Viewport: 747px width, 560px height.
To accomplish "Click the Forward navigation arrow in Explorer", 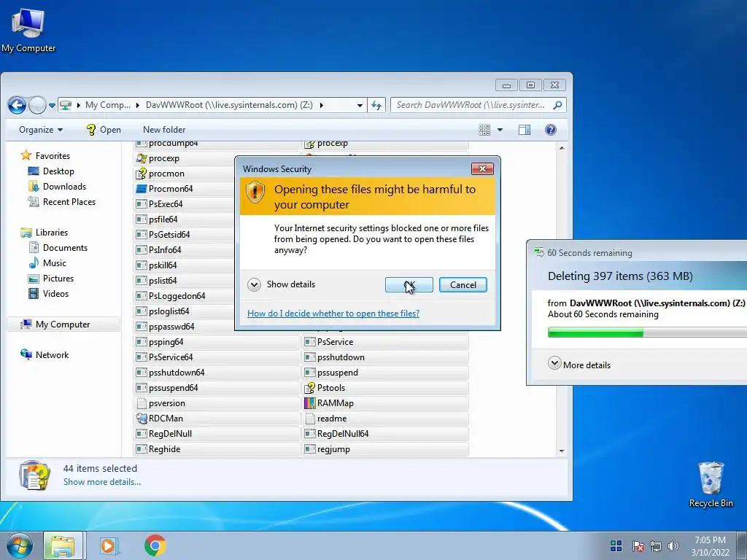I will tap(36, 105).
